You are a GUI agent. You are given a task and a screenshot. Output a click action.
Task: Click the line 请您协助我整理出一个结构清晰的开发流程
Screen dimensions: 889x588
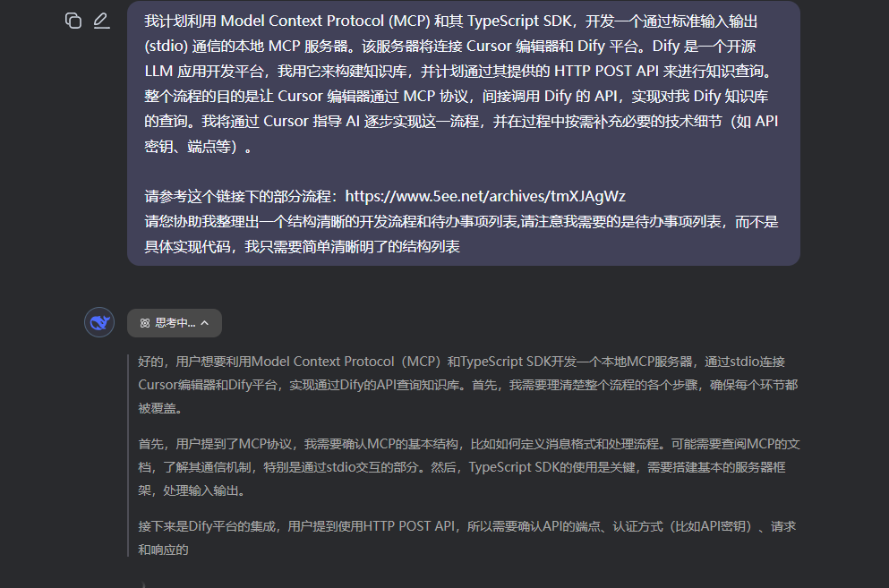click(x=461, y=222)
